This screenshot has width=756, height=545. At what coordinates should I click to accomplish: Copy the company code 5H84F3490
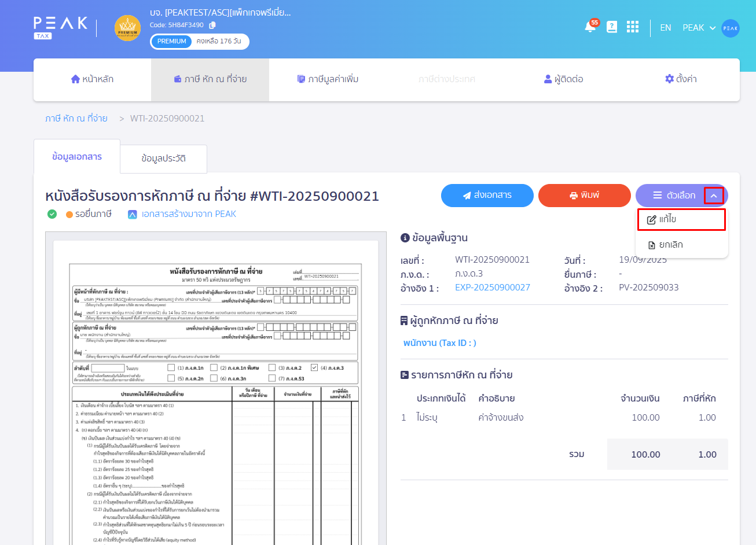tap(212, 25)
